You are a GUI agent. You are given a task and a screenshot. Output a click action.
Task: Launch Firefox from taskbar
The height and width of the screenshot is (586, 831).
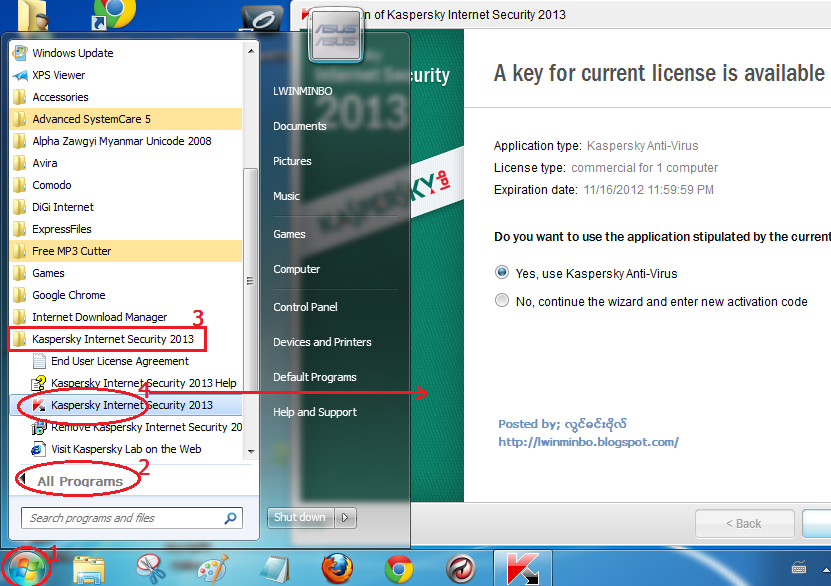point(337,569)
